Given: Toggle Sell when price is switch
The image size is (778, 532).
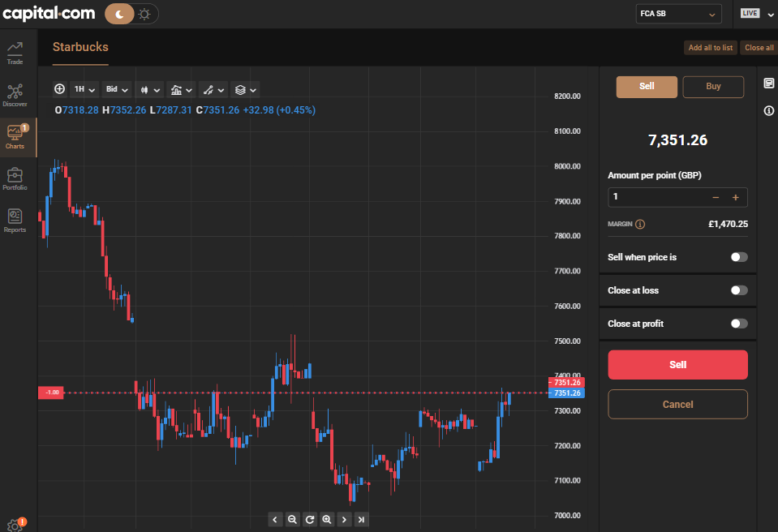Looking at the screenshot, I should tap(739, 257).
